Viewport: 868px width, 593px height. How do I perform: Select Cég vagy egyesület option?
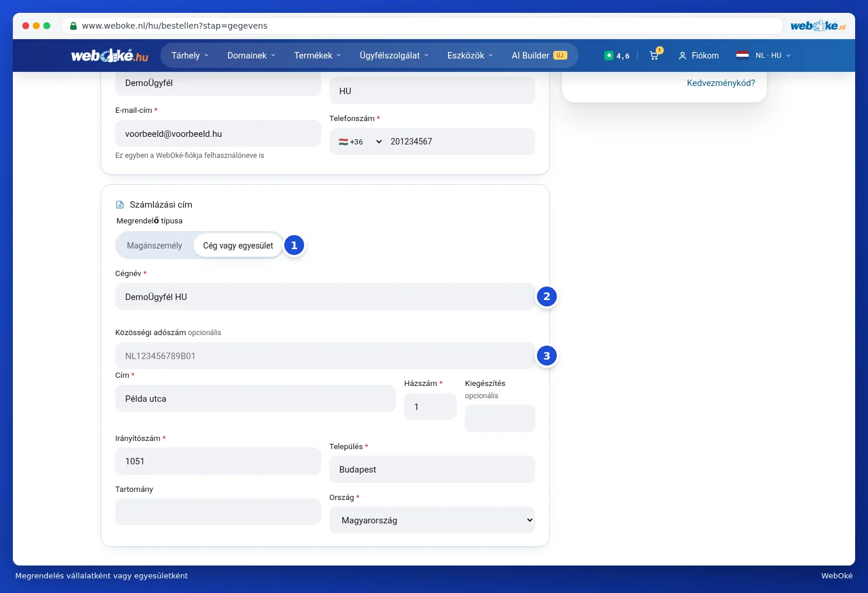pyautogui.click(x=238, y=246)
